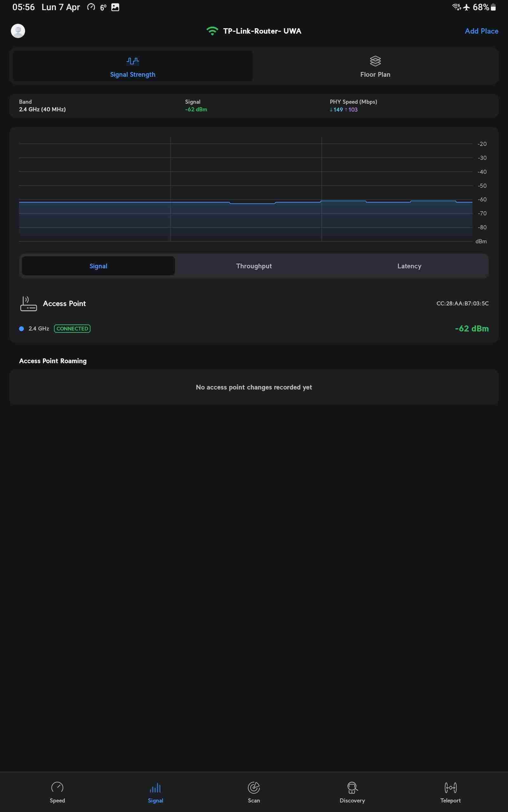Viewport: 508px width, 812px height.
Task: Tap the TP-Link-Router- UWA network name
Action: click(x=262, y=31)
